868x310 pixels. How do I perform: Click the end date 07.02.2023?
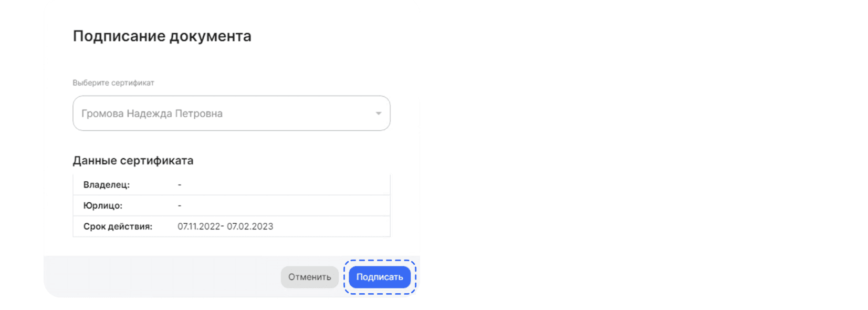click(250, 227)
